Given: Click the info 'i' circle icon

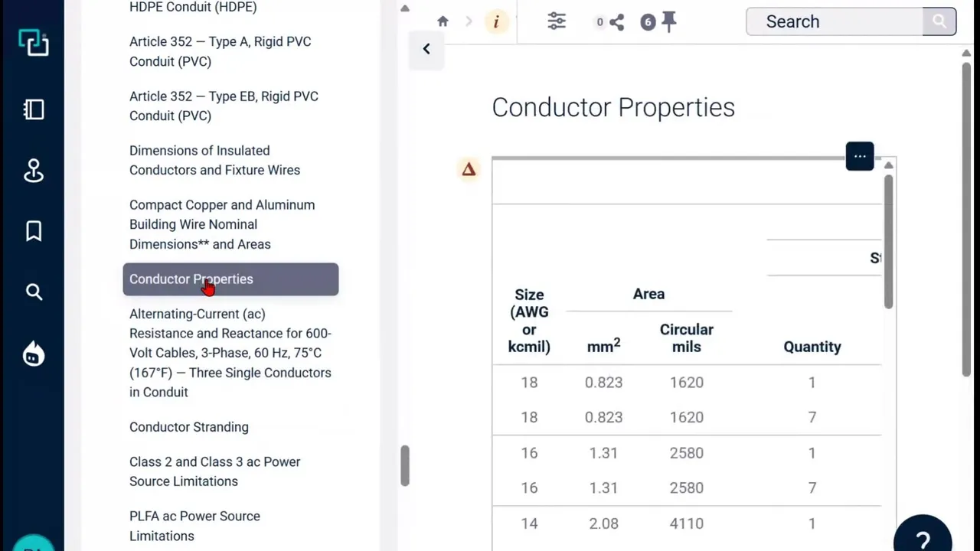Looking at the screenshot, I should click(496, 21).
